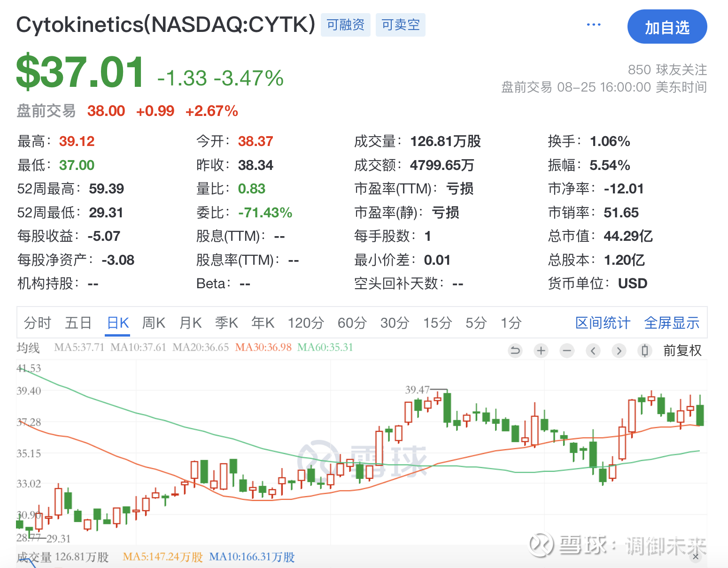The image size is (728, 568).
Task: Zoom in the chart with plus icon
Action: click(541, 351)
